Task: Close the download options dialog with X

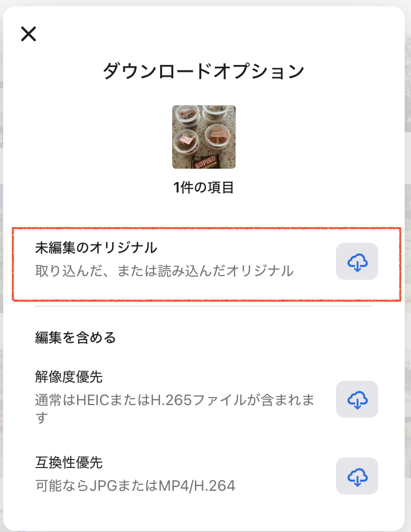Action: pos(29,34)
